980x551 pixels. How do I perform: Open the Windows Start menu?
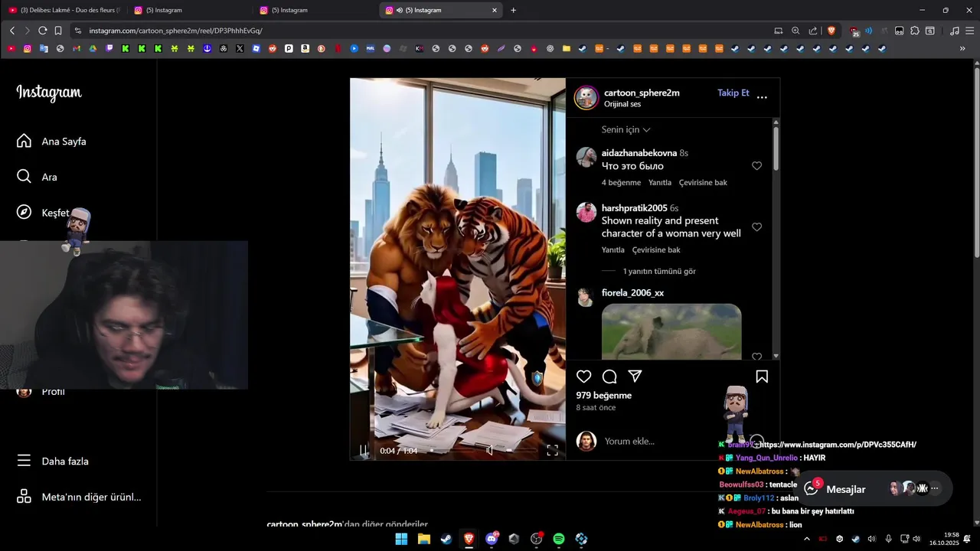click(401, 539)
